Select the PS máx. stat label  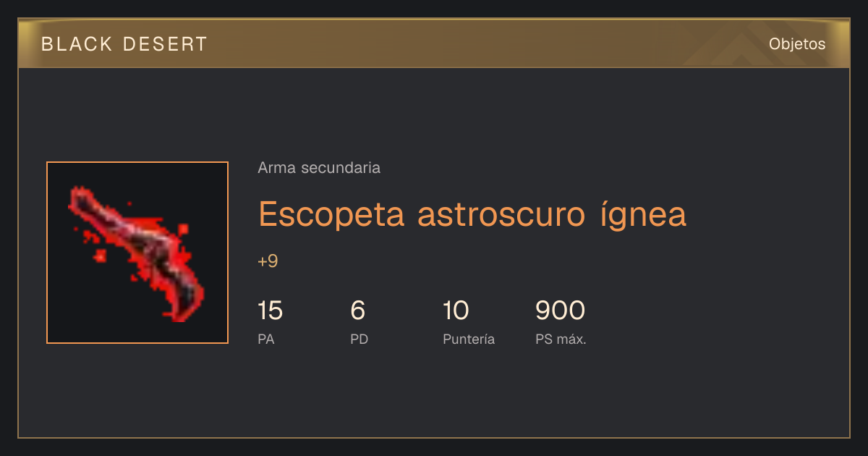(x=561, y=339)
